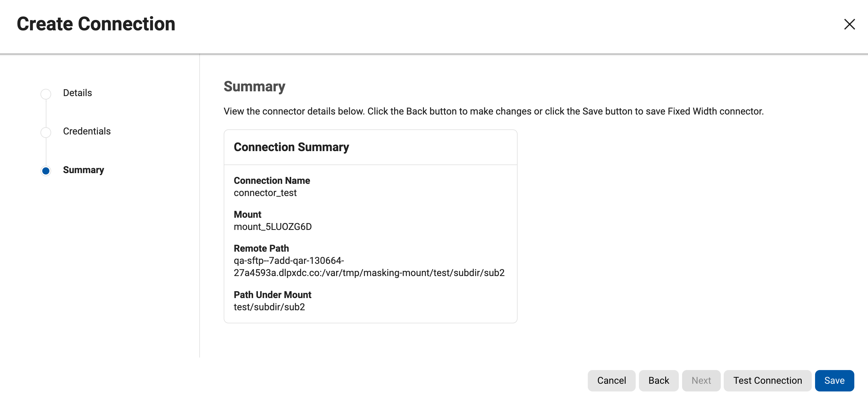Click the blue Summary step indicator

(x=46, y=170)
